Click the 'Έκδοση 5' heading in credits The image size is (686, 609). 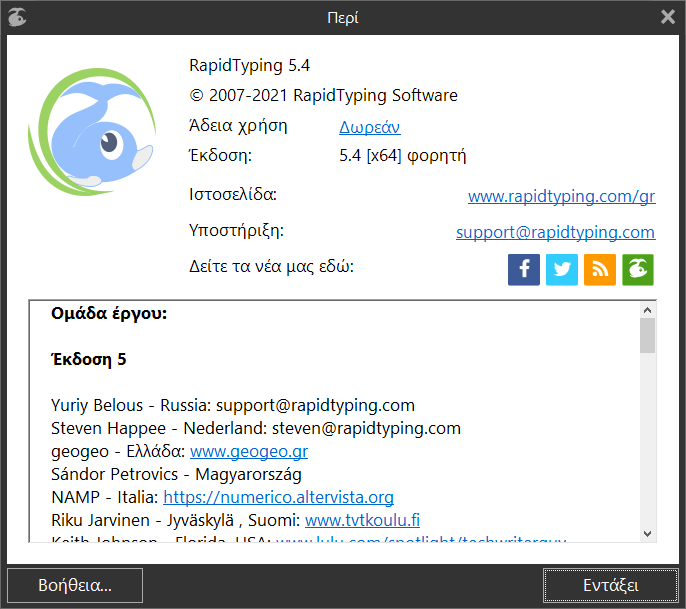coord(89,359)
